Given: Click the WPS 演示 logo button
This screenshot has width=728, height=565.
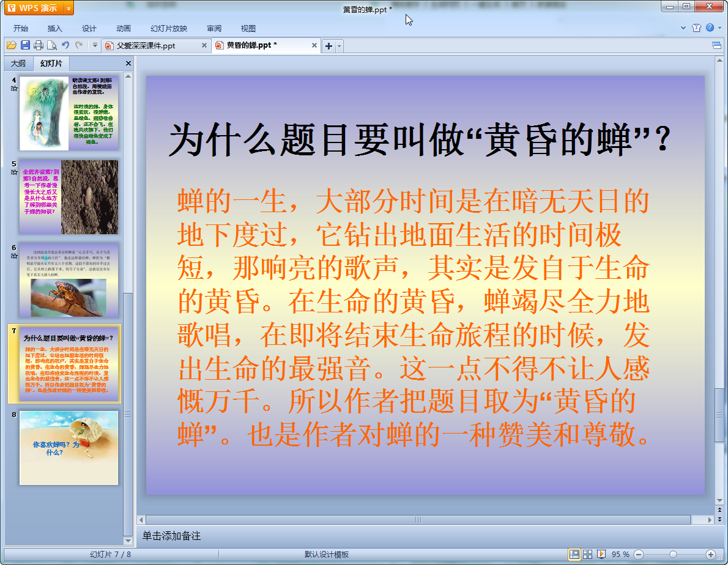Looking at the screenshot, I should (34, 9).
